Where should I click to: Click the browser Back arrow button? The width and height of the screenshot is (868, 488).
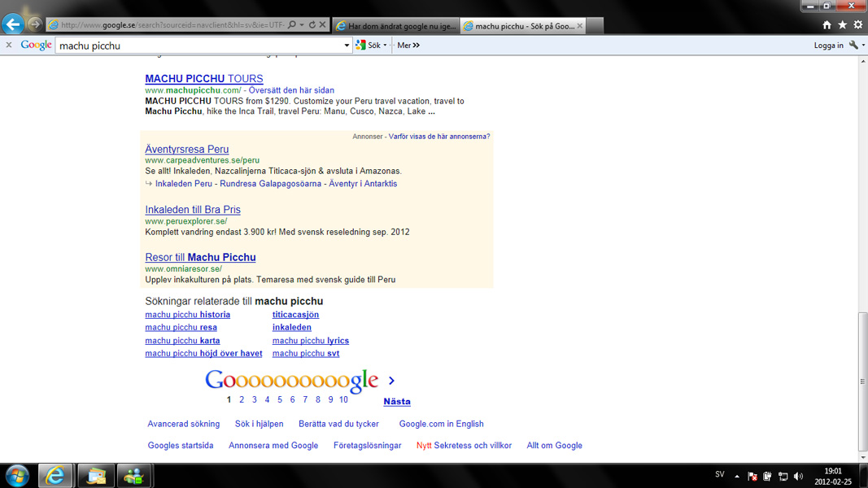(13, 24)
